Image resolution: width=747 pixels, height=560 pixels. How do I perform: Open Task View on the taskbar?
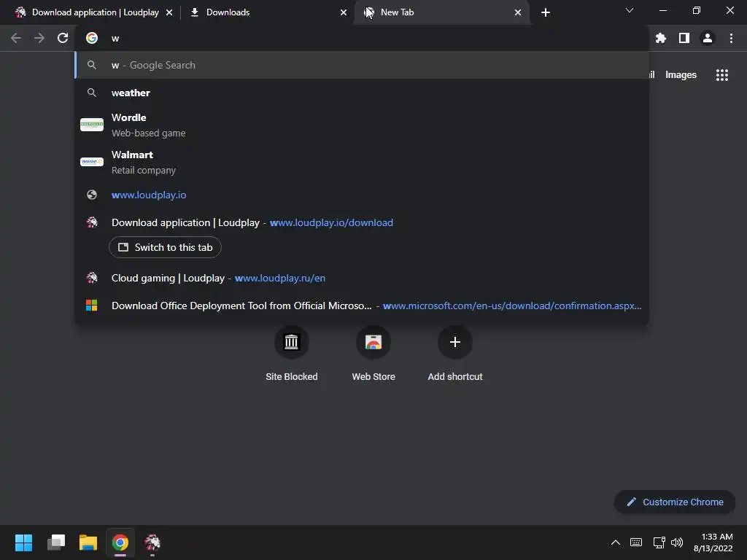[x=55, y=542]
